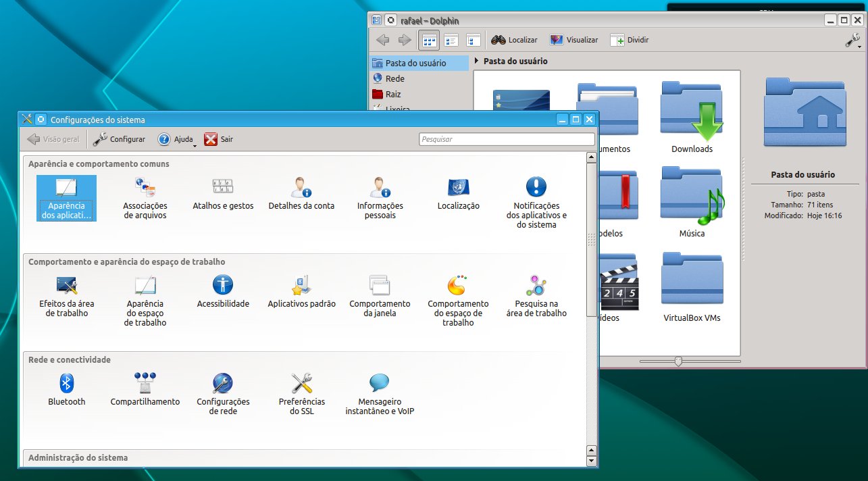Open Compartilhamento settings

(145, 390)
